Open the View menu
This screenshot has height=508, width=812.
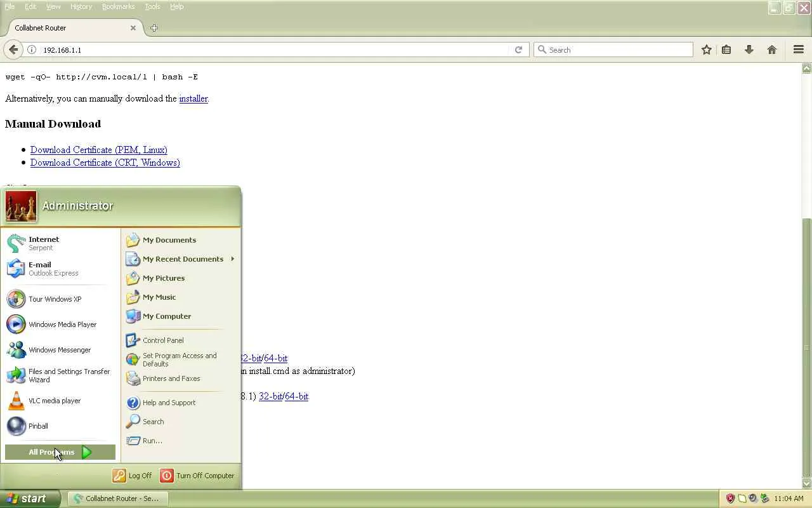(x=53, y=6)
